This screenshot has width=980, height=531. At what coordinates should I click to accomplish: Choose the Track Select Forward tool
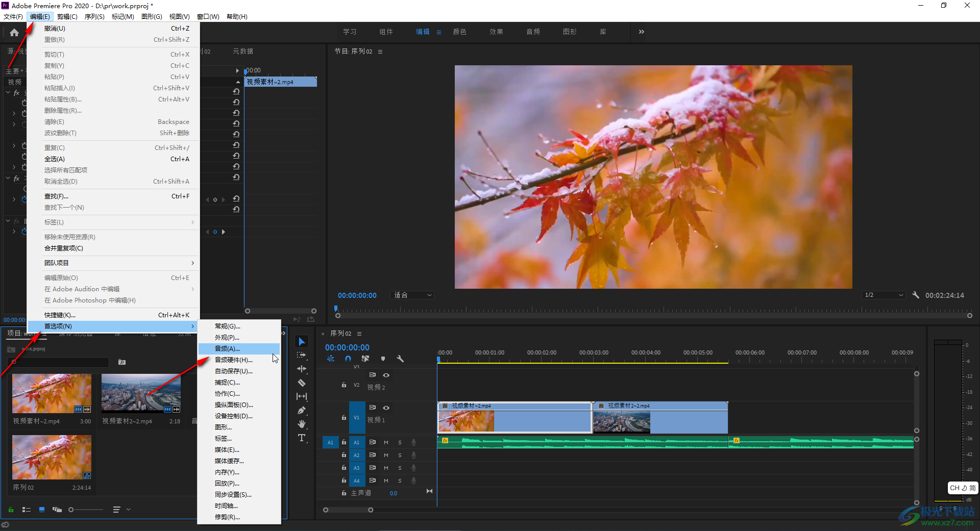tap(302, 355)
